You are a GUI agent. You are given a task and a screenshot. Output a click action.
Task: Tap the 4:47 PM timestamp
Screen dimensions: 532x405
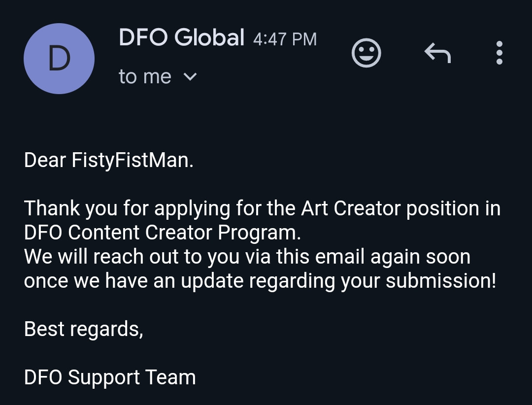coord(285,39)
